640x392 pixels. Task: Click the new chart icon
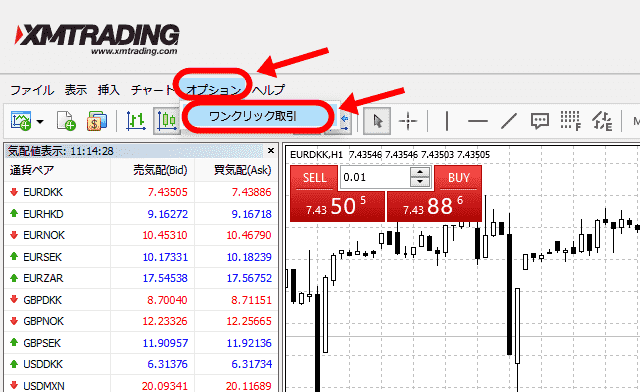21,121
